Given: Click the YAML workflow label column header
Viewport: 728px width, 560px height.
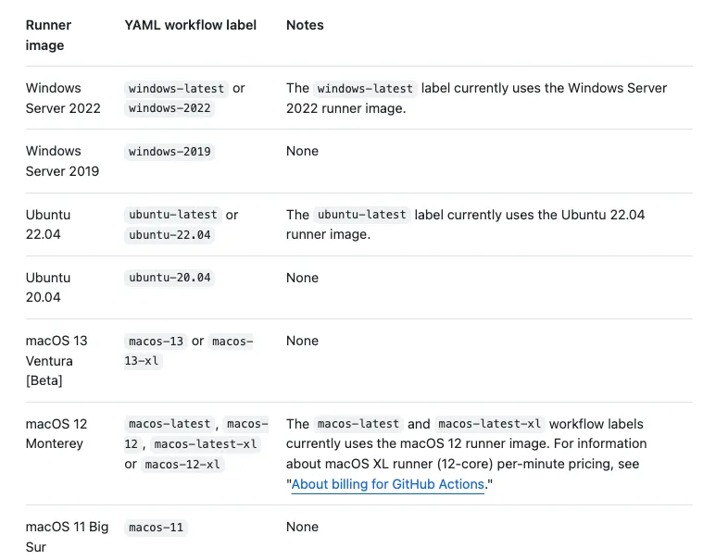Looking at the screenshot, I should [x=190, y=25].
